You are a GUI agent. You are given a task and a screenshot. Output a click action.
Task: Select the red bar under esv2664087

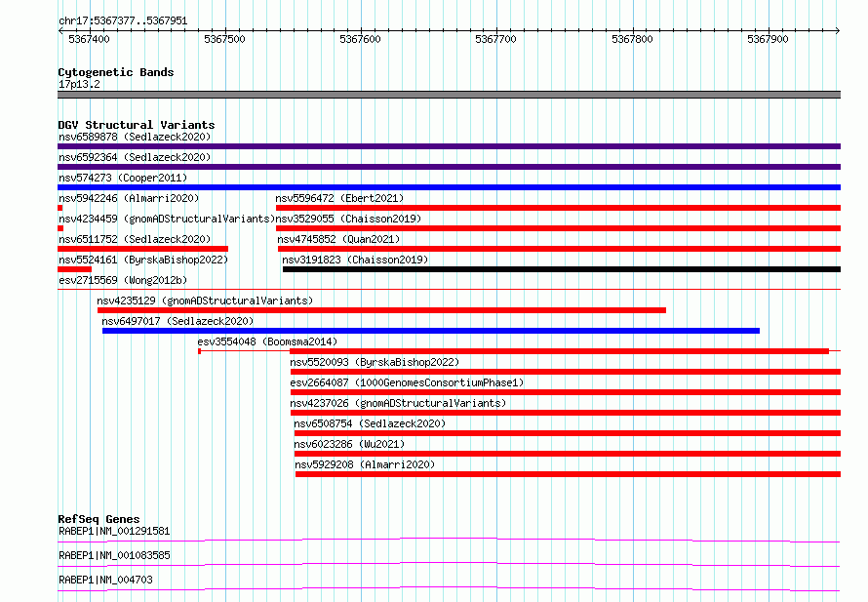click(x=566, y=392)
